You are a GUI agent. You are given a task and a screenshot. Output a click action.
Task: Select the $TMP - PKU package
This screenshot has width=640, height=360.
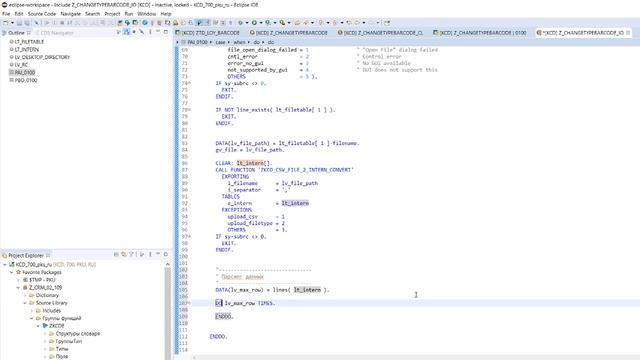coord(42,280)
